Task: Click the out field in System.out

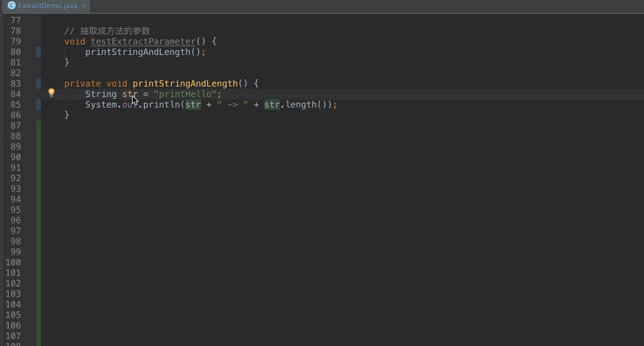Action: click(x=130, y=105)
